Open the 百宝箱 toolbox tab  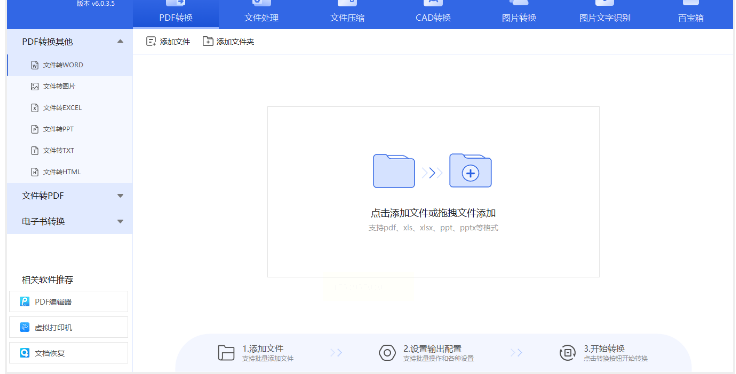tap(690, 14)
